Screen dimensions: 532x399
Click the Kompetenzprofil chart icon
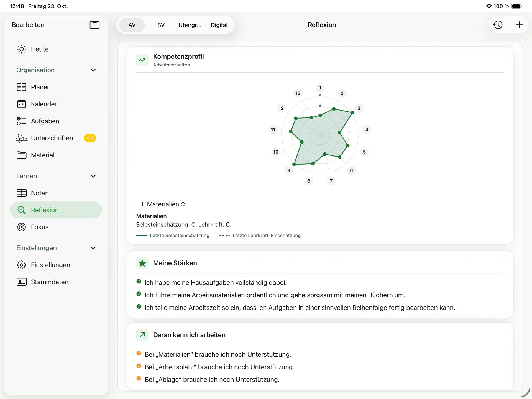click(x=142, y=60)
